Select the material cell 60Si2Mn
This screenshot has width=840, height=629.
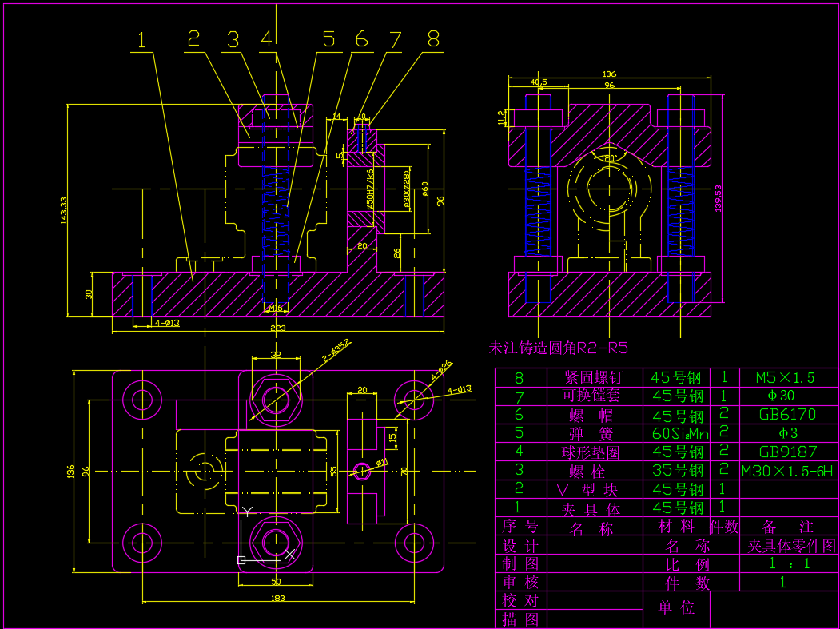tap(680, 433)
